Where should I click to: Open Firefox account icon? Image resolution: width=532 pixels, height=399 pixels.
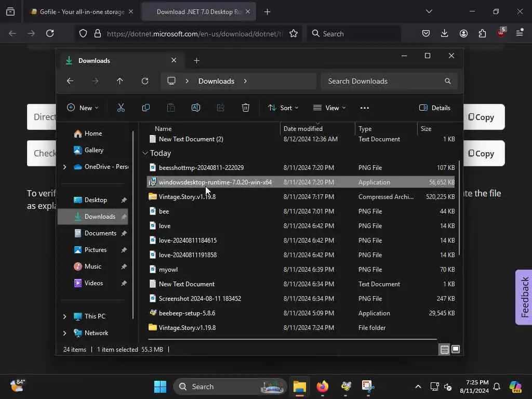[463, 33]
